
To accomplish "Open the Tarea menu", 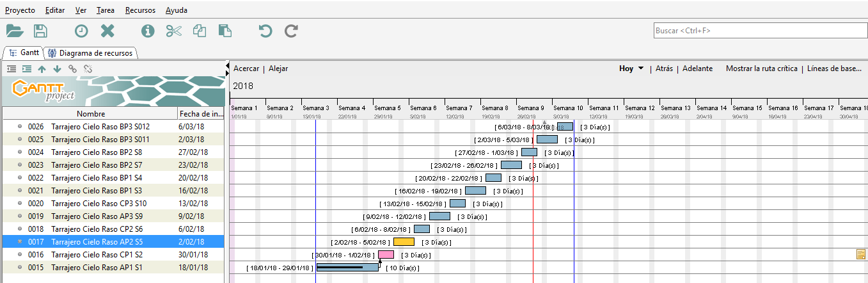I will pos(106,10).
